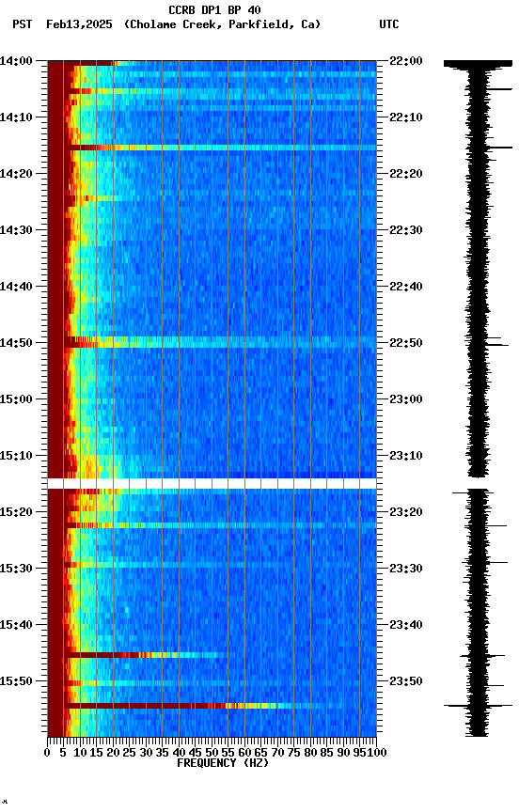Click the '14:30' PST time label
Viewport: 519px width, 812px height.
point(16,230)
